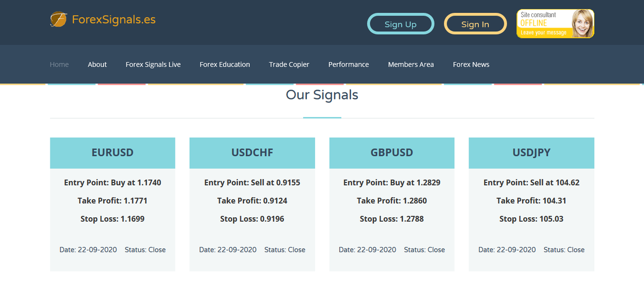Screen dimensions: 644x299
Task: Open the ForexSignals.es site title link
Action: pos(114,20)
